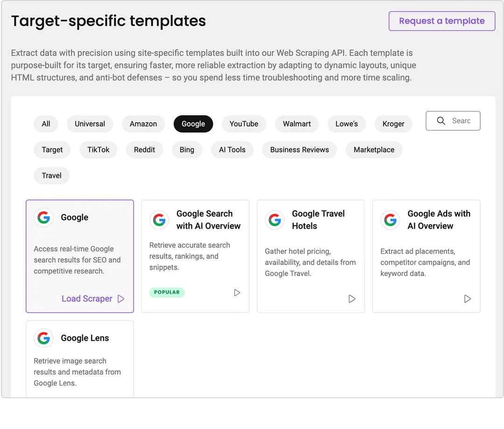
Task: Select the All filter chip
Action: [x=46, y=124]
